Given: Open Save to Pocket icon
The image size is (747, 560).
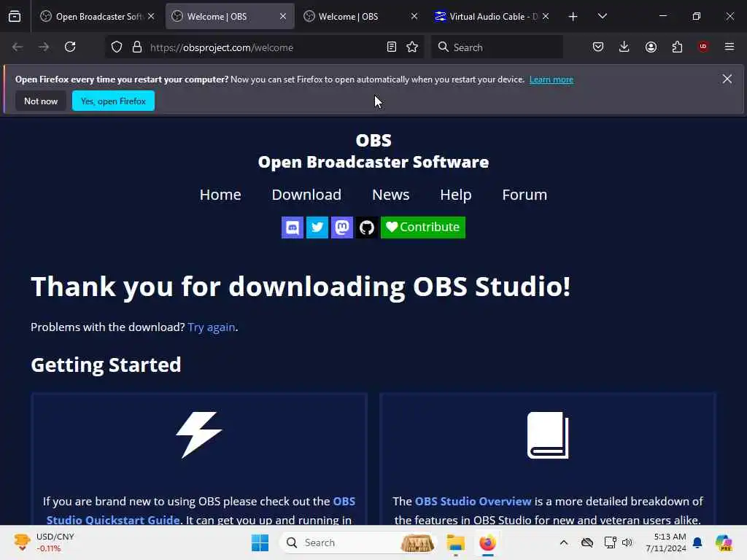Looking at the screenshot, I should pos(598,47).
